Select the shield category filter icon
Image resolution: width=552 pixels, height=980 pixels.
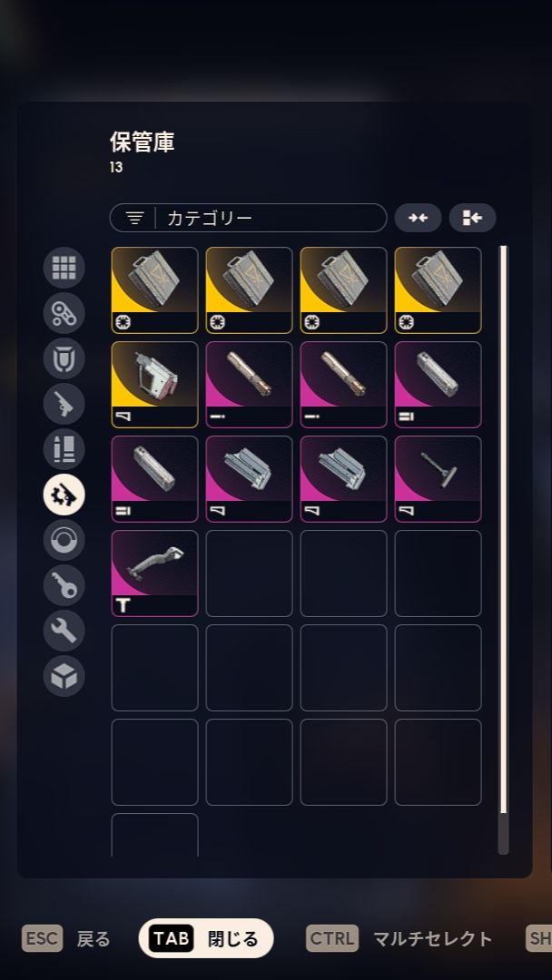point(64,358)
